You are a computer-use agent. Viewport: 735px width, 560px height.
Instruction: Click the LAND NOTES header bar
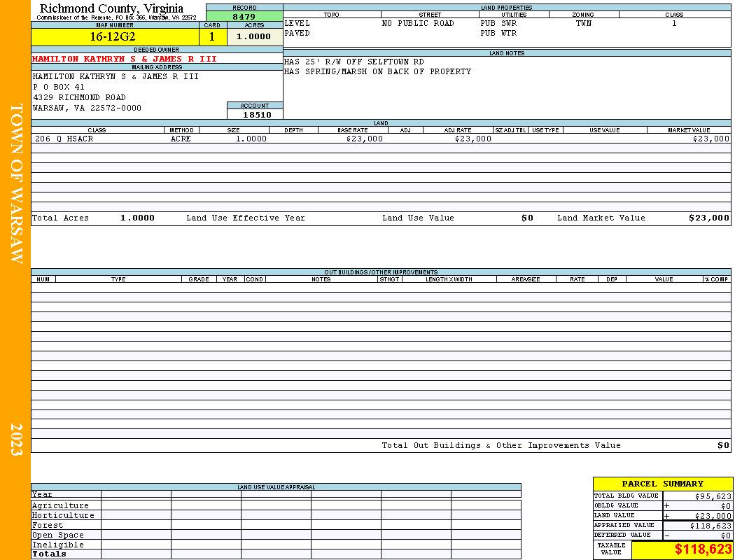(x=507, y=53)
